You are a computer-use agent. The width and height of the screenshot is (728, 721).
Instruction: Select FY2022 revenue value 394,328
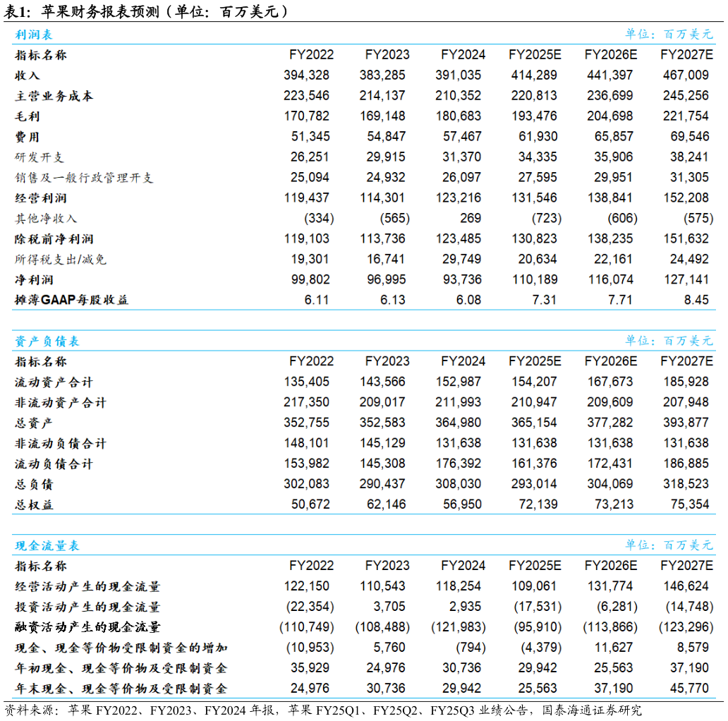click(306, 75)
